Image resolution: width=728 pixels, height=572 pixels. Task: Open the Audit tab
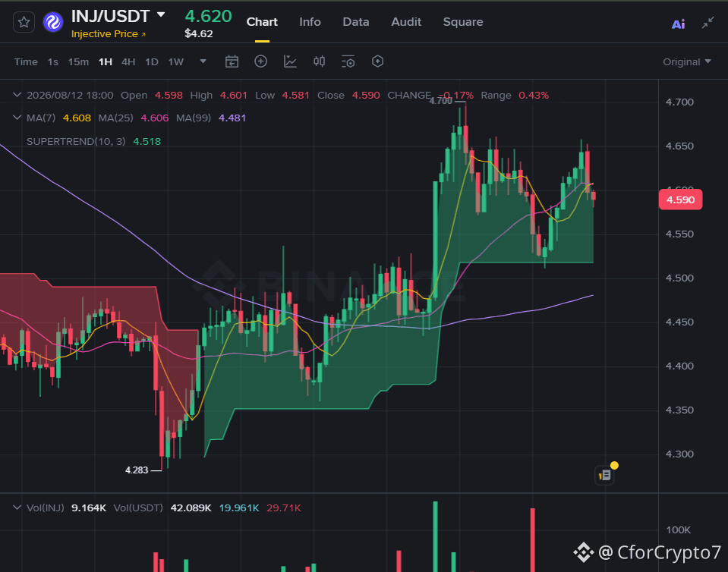click(x=406, y=22)
